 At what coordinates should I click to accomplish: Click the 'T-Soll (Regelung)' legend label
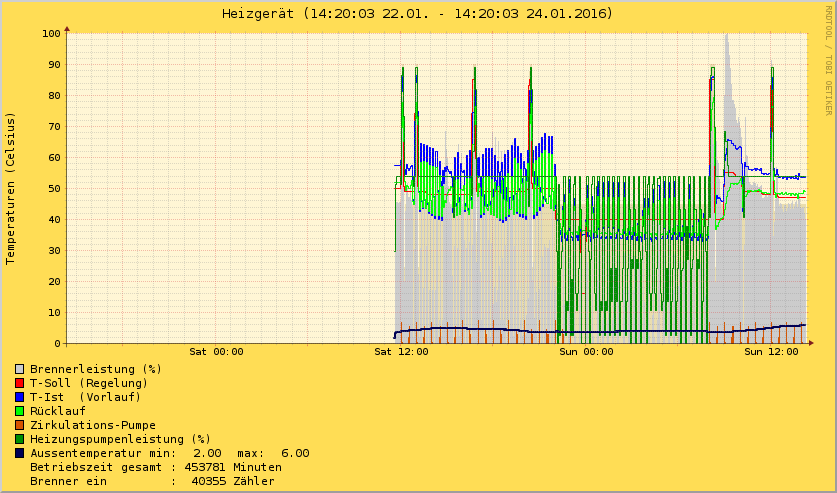tap(89, 383)
